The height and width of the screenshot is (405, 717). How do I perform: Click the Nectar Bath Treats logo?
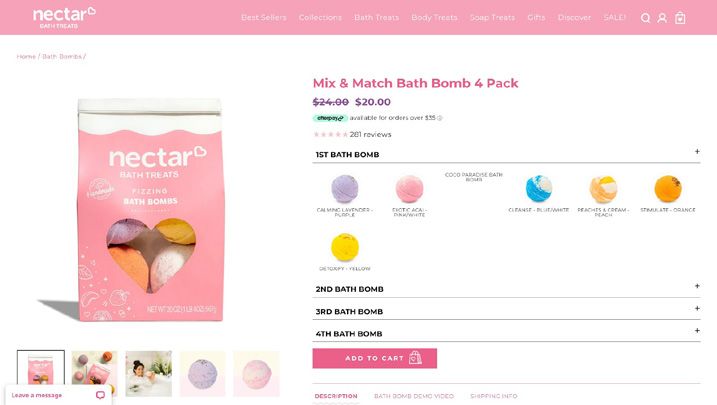(64, 17)
